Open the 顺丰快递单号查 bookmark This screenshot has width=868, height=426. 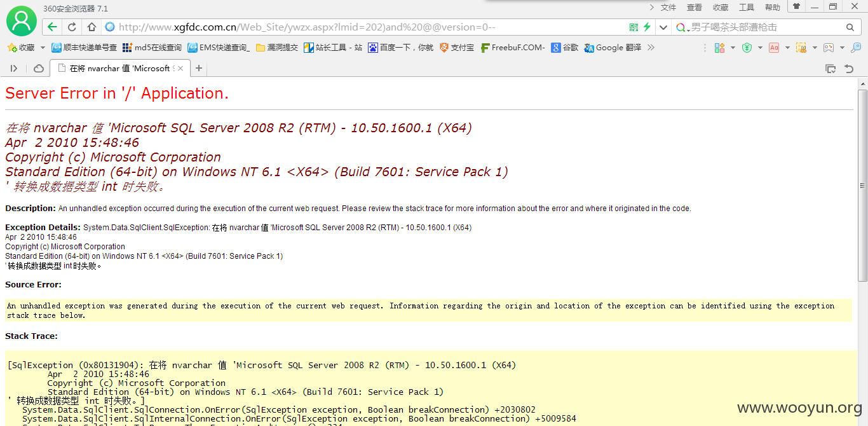[x=85, y=48]
